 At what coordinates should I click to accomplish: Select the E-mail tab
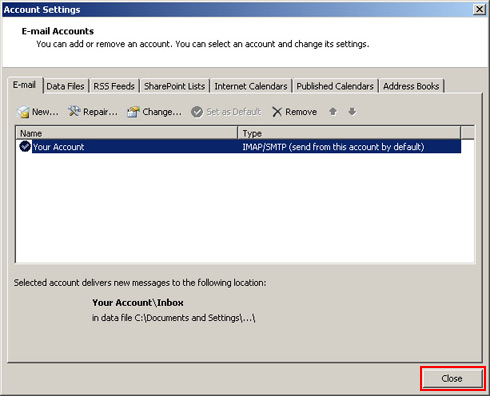pyautogui.click(x=24, y=85)
